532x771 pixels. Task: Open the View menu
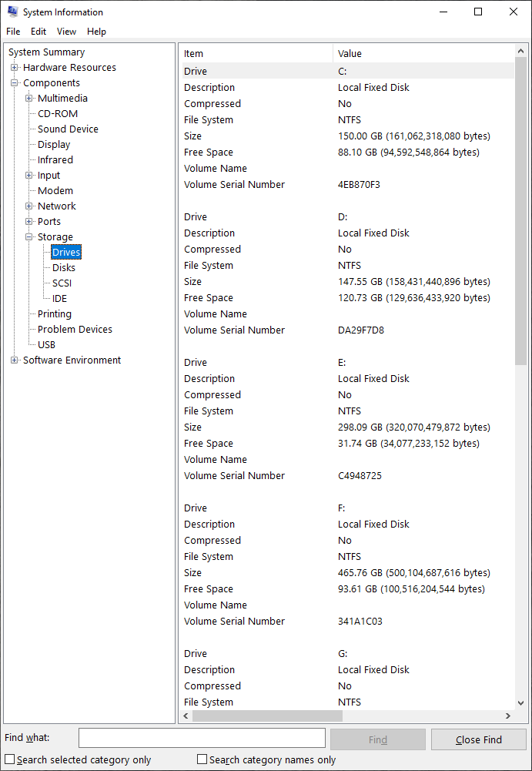point(66,32)
